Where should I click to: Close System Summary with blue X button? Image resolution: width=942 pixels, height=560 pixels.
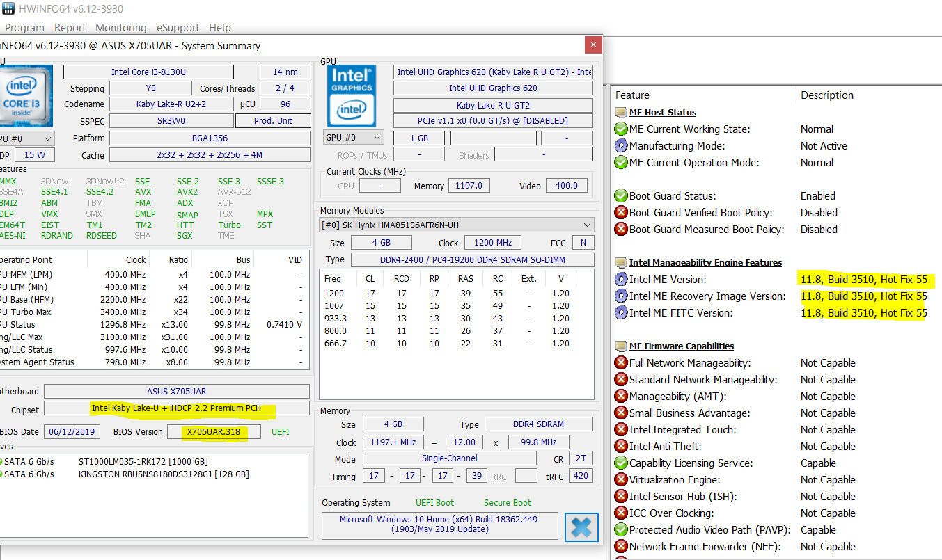click(x=581, y=527)
